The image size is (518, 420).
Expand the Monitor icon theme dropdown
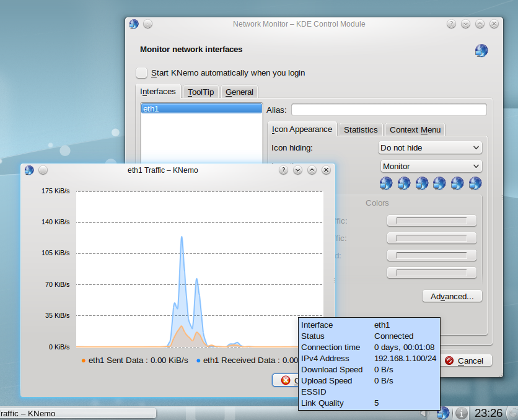click(x=430, y=166)
